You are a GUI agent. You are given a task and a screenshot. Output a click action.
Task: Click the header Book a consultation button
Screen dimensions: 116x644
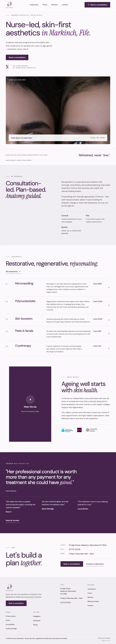click(97, 5)
